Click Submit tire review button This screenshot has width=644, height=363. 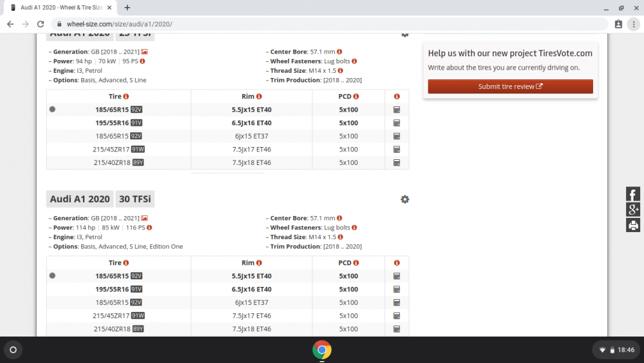click(510, 86)
